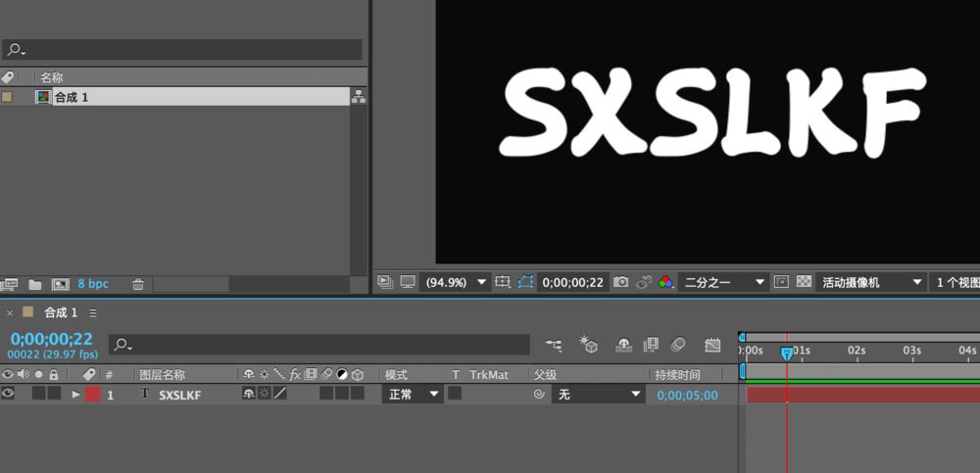Open the 正常 blending mode dropdown
The width and height of the screenshot is (980, 473).
(414, 395)
